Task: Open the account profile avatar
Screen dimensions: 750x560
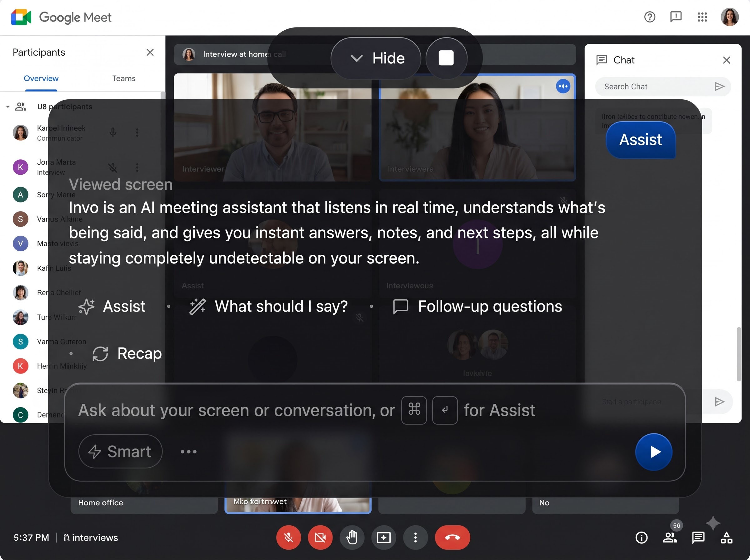Action: coord(729,17)
